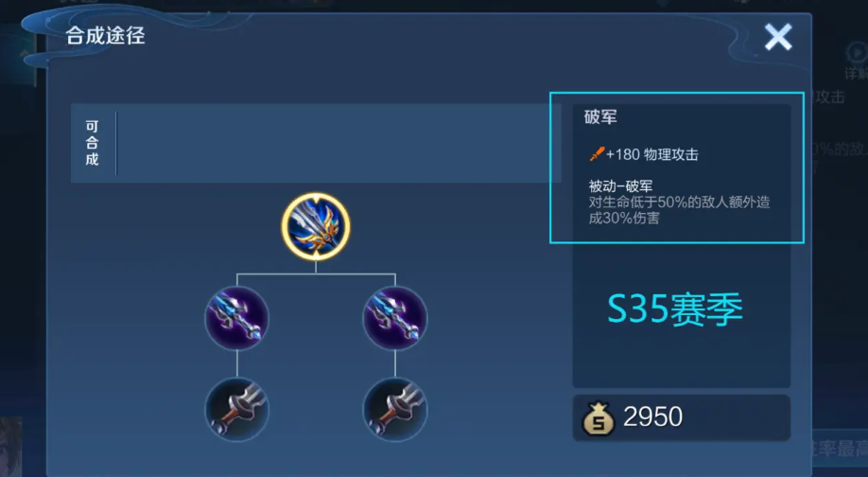
Task: Close the 合成途径 dialog with the X
Action: pyautogui.click(x=778, y=38)
